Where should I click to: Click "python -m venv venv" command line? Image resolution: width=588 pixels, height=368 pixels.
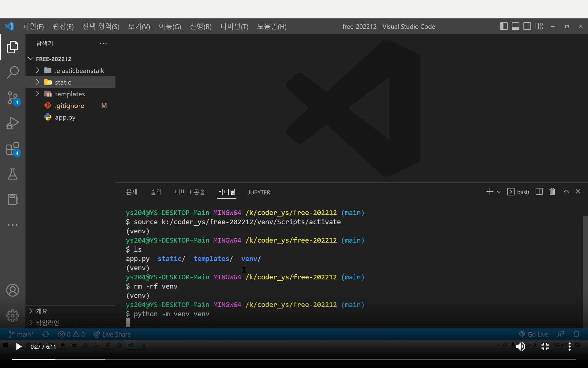click(171, 314)
